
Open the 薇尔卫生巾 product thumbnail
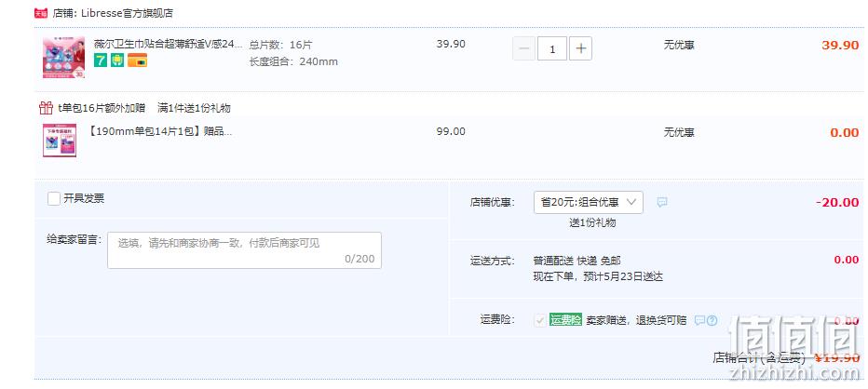pos(63,58)
